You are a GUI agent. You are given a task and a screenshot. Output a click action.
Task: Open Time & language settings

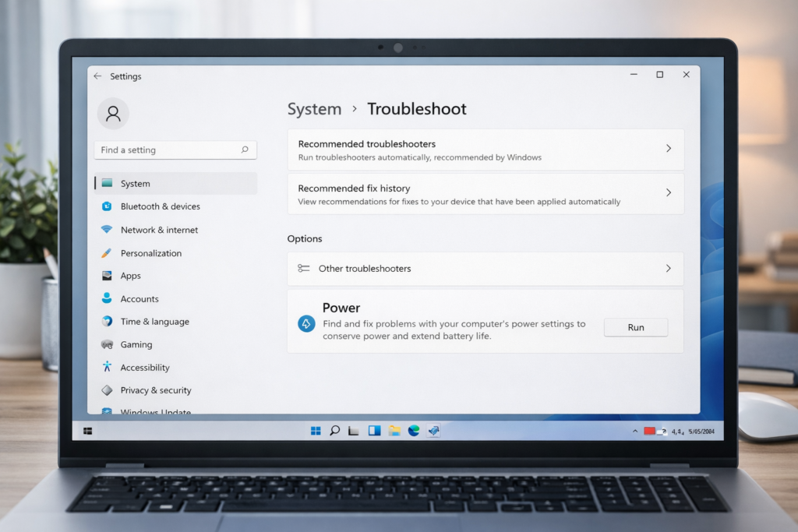coord(154,322)
